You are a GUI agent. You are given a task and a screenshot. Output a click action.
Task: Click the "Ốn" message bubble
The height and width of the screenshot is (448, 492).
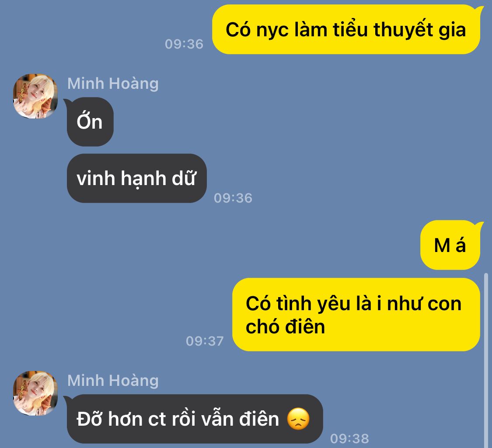click(x=89, y=122)
